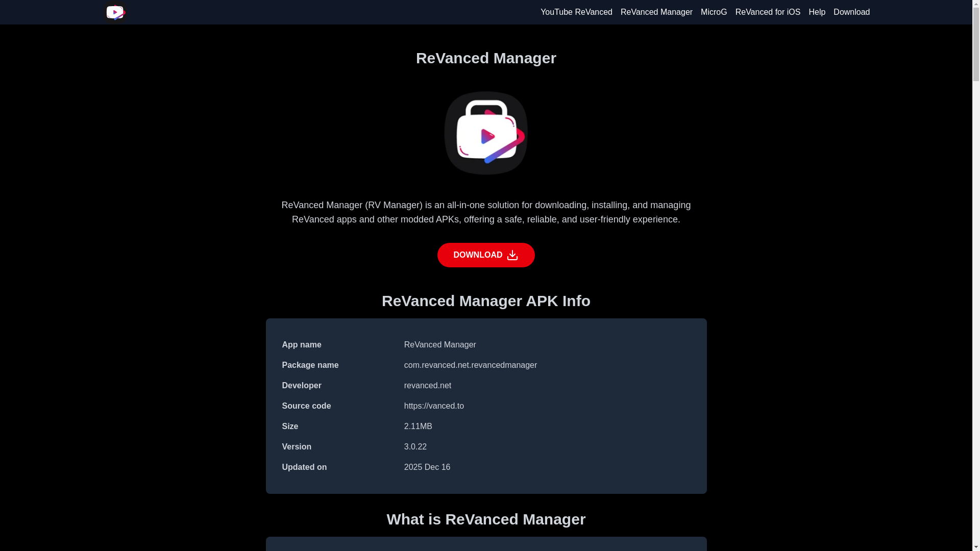
Task: Go to the MicroG page
Action: [714, 12]
